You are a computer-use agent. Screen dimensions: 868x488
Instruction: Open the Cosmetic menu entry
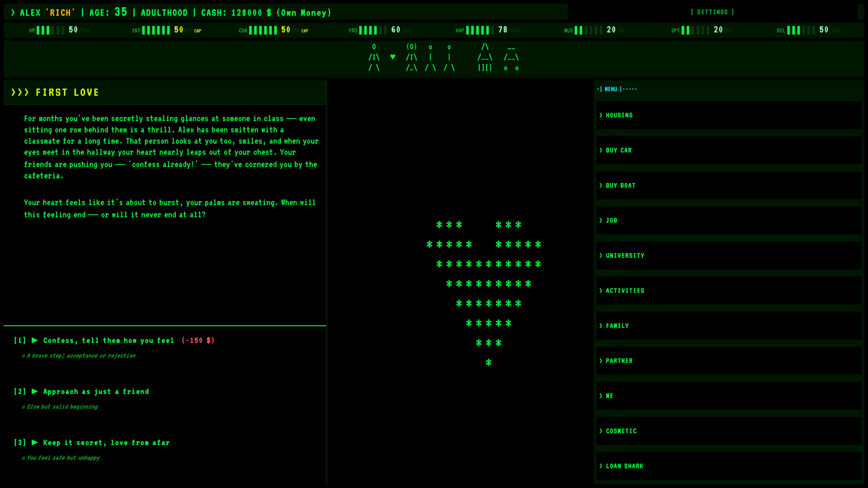click(729, 431)
